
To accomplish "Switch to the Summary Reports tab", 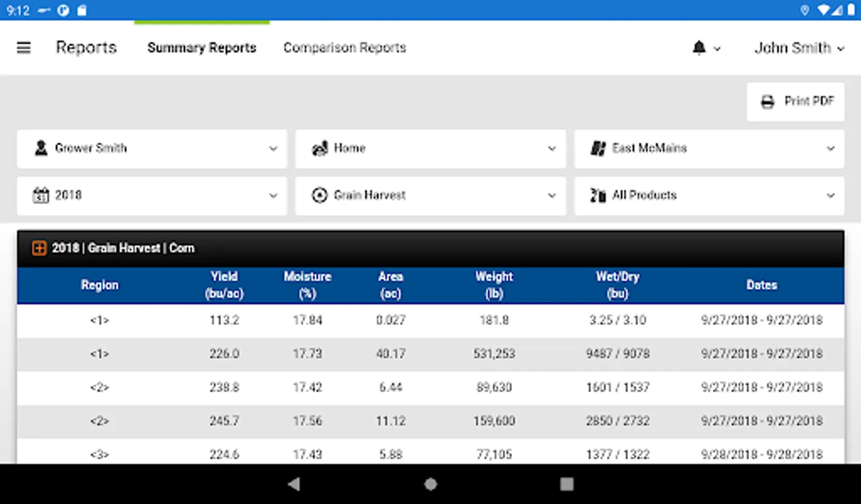I will point(202,48).
